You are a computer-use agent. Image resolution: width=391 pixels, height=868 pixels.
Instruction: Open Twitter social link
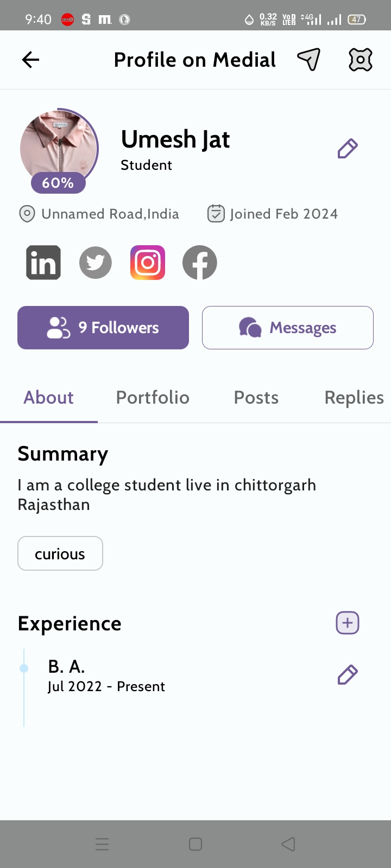96,263
